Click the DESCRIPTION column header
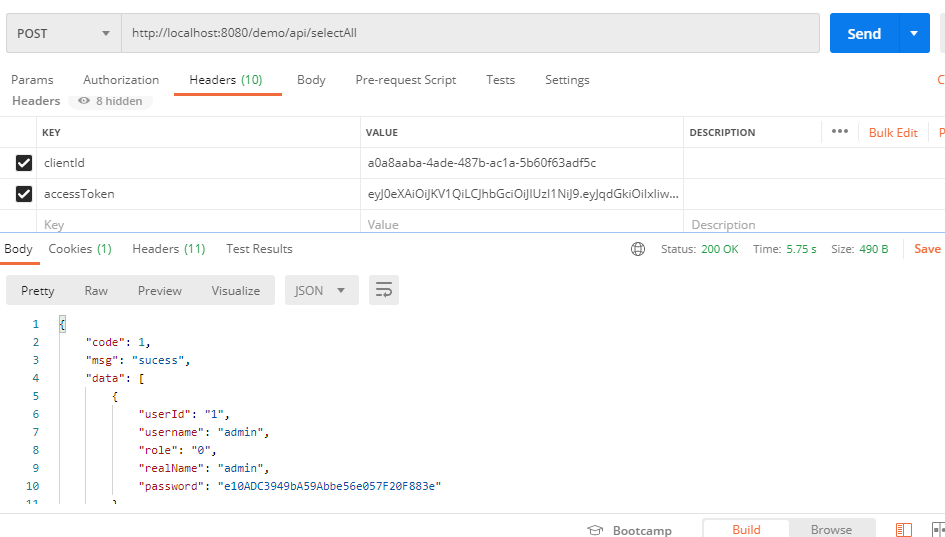 point(722,133)
